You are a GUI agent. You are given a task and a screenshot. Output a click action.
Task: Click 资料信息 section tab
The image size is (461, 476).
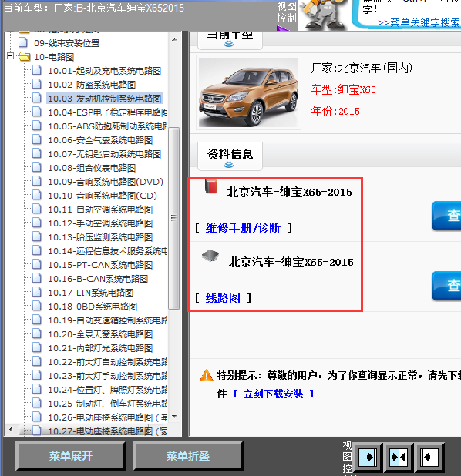230,156
